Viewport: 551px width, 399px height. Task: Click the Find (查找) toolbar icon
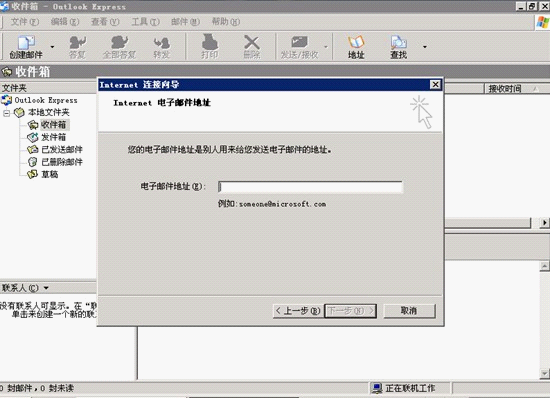click(398, 47)
